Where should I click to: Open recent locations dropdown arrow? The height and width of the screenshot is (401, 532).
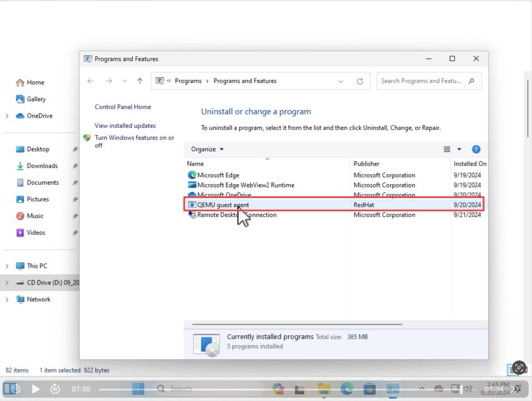(125, 81)
